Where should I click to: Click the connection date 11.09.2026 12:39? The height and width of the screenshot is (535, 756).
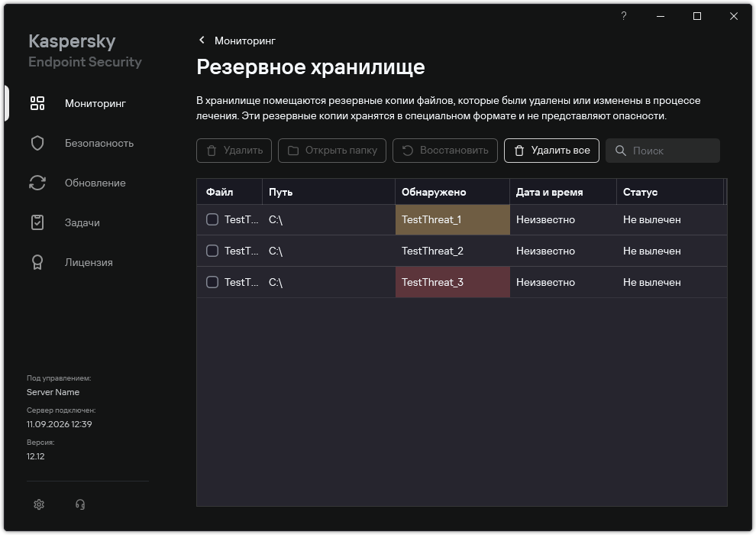tap(60, 424)
